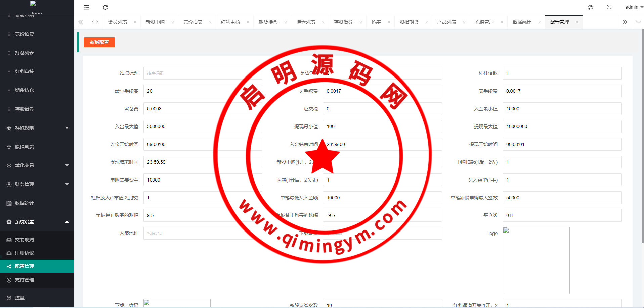644x308 pixels.
Task: Expand the 财务管理 sidebar menu
Action: click(37, 184)
